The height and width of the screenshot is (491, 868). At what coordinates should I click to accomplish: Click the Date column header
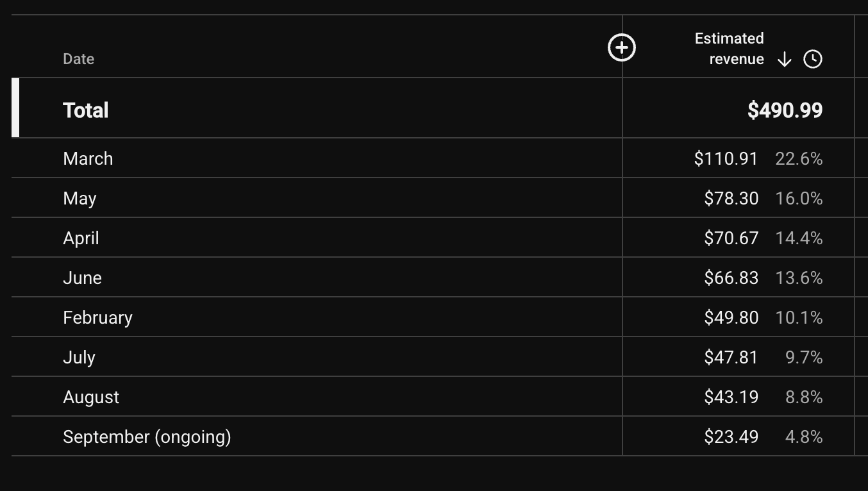78,59
